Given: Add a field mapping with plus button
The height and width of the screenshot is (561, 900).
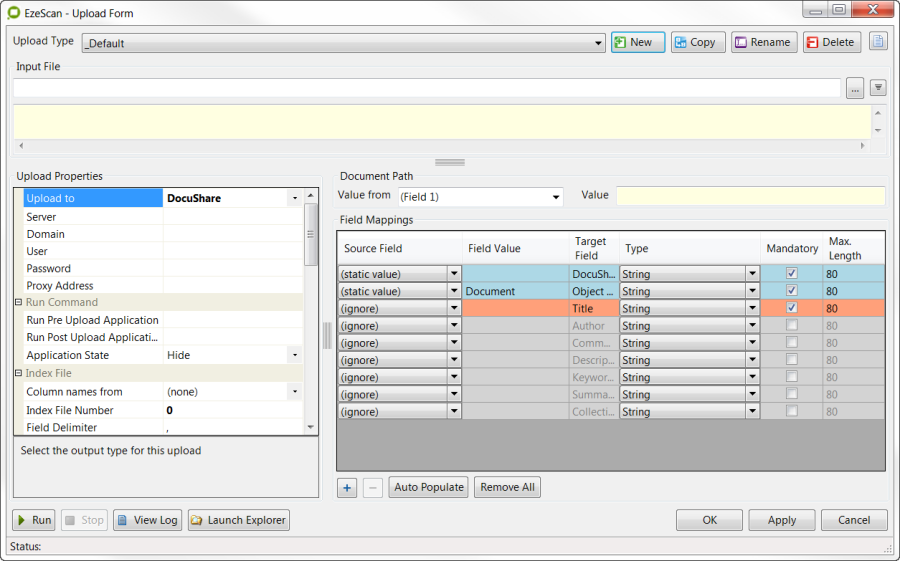Looking at the screenshot, I should pyautogui.click(x=348, y=487).
